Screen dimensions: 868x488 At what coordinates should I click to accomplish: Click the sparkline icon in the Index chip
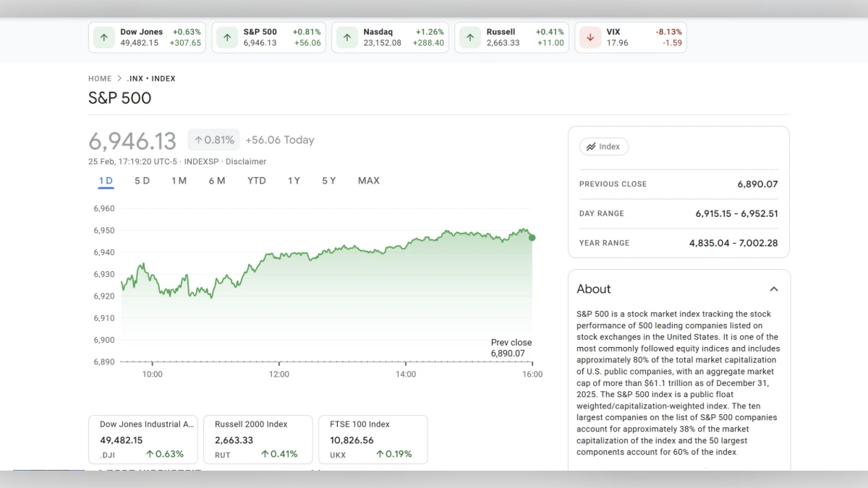[589, 146]
